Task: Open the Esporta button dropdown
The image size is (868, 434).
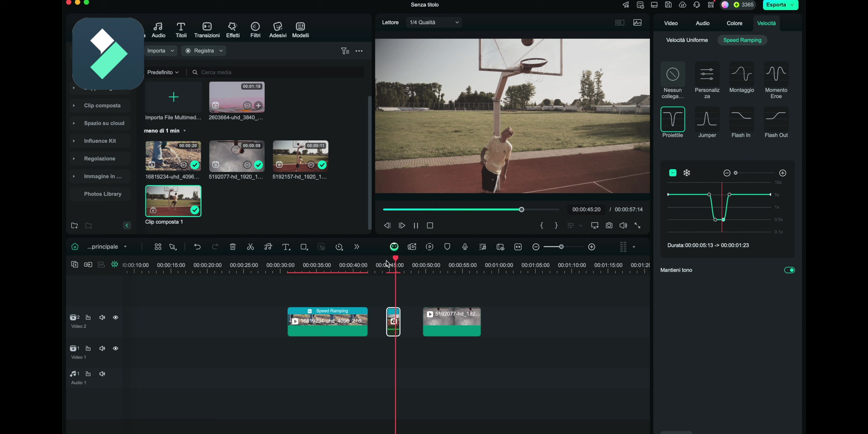Action: [x=792, y=5]
